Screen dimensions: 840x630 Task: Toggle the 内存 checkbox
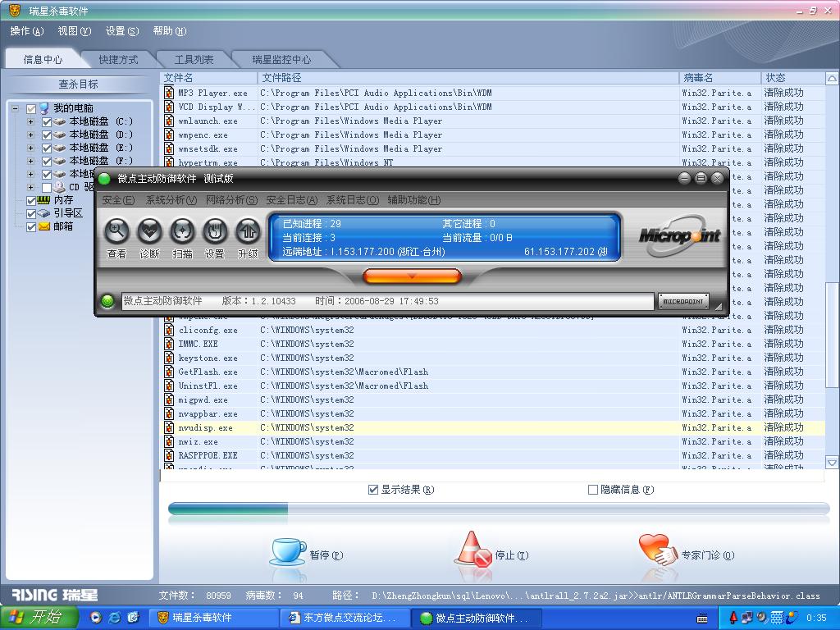click(x=31, y=200)
